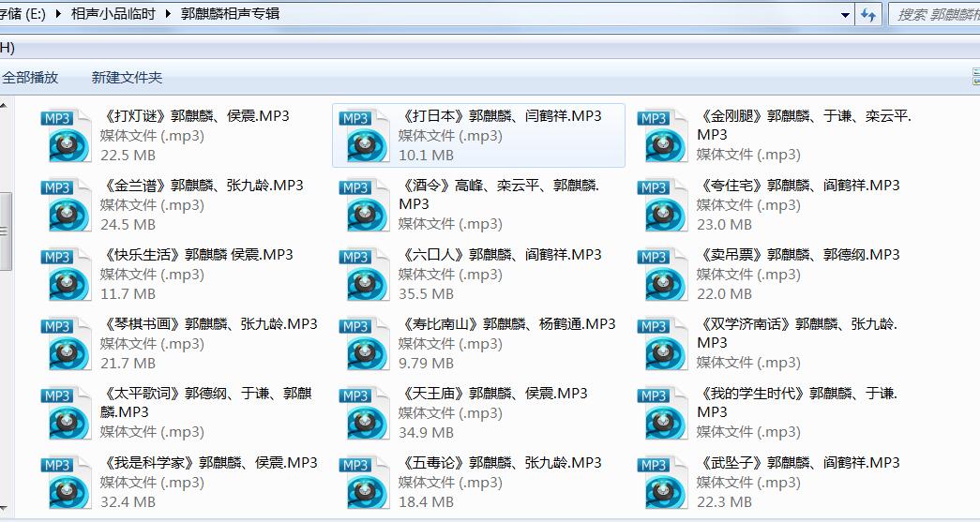Click the file name 《双学济南话》郭麒麟、张九龄.MP3
Viewport: 980px width, 522px height.
pyautogui.click(x=797, y=333)
